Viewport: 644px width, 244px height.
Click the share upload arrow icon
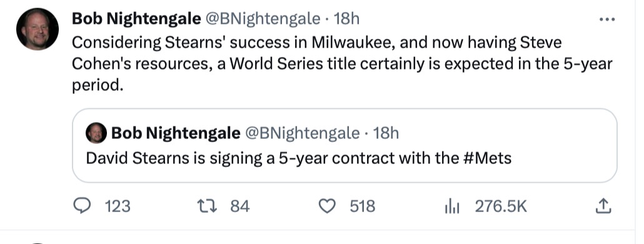[603, 206]
